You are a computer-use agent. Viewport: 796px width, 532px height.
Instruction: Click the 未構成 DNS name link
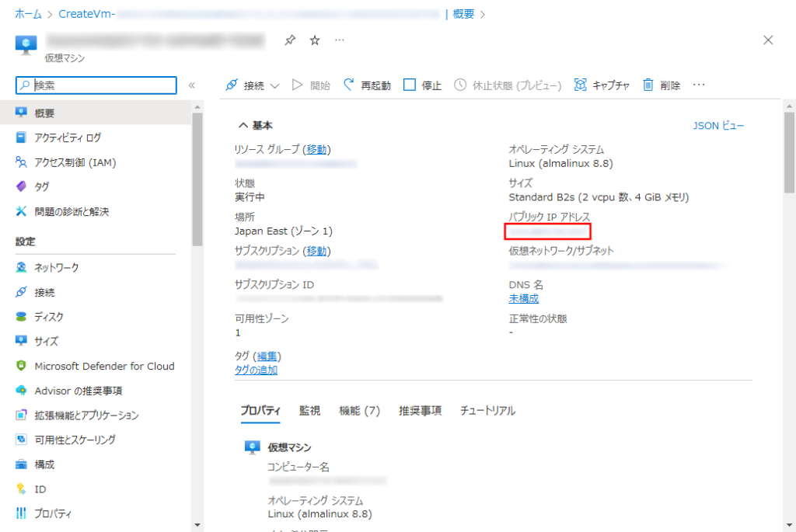523,299
